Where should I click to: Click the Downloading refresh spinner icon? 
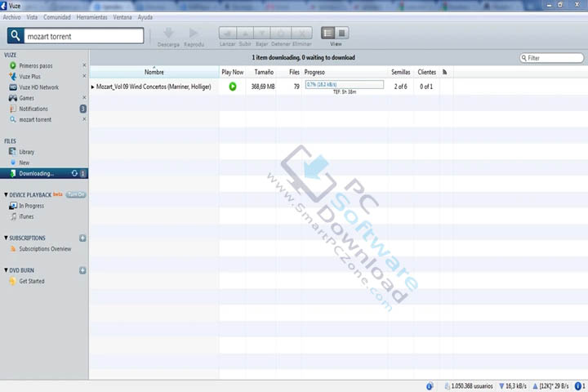[74, 173]
